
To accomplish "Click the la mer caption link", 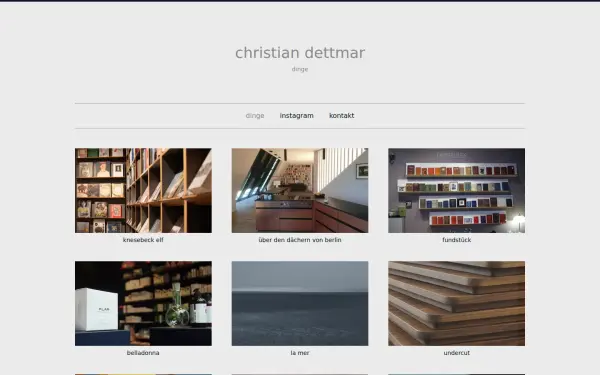I will (300, 353).
